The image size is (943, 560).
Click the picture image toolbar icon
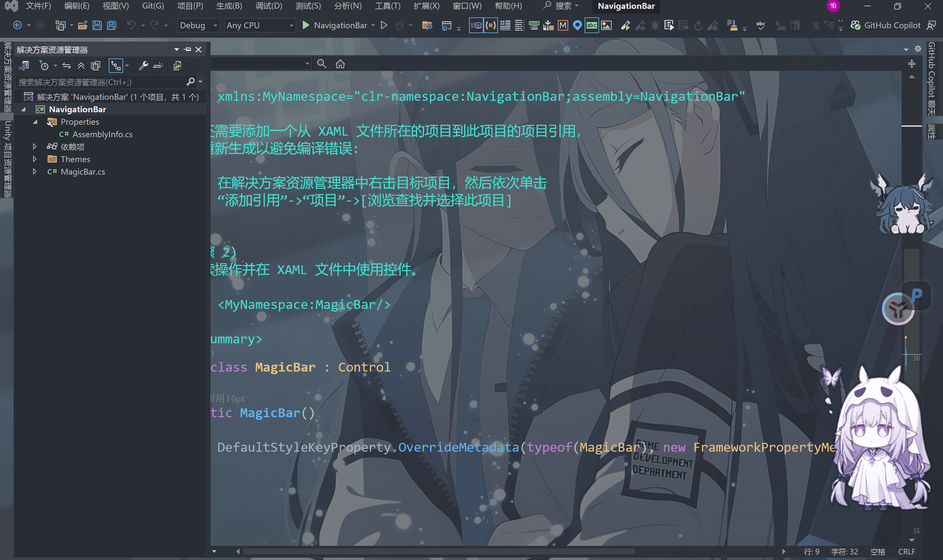pos(606,25)
